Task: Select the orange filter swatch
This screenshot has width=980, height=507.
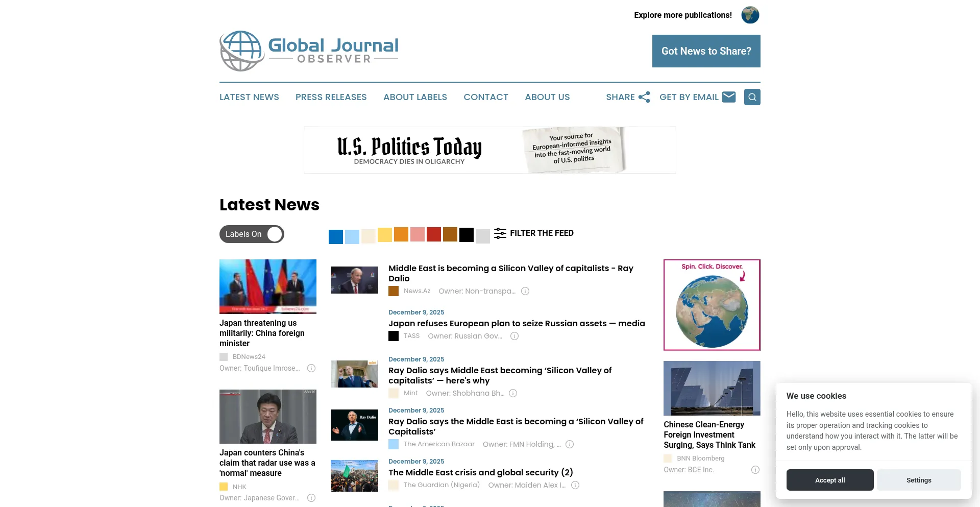Action: [401, 234]
